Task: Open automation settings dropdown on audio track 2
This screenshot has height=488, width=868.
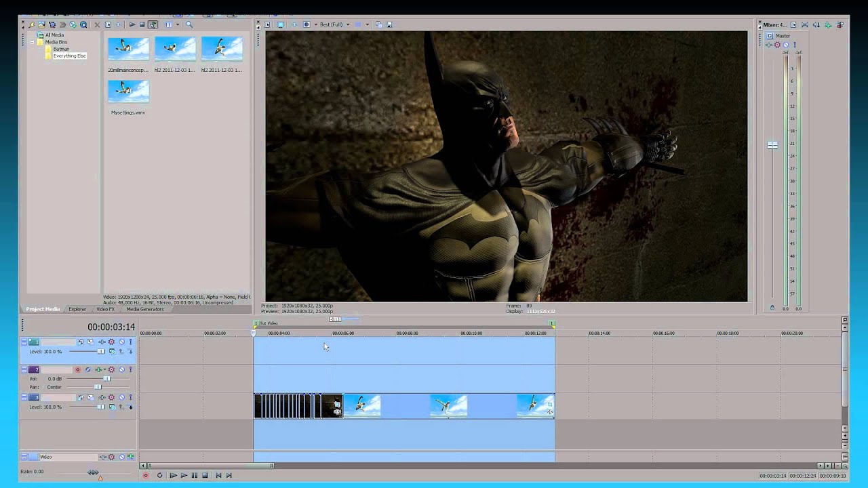Action: click(111, 370)
